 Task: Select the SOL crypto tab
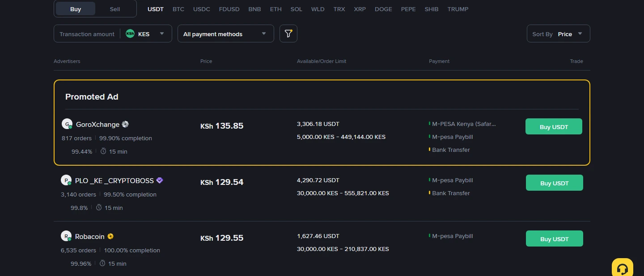(x=297, y=9)
